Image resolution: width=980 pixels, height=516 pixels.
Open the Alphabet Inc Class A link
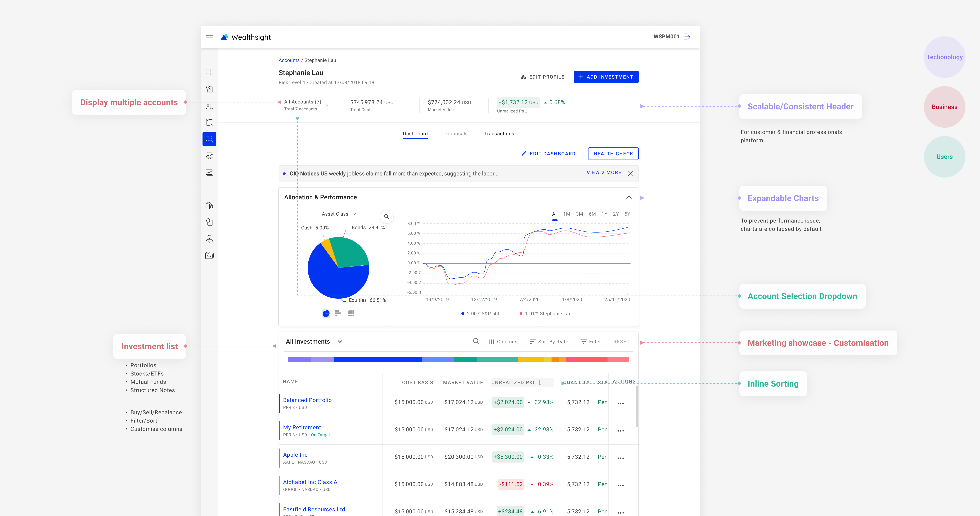(x=310, y=482)
